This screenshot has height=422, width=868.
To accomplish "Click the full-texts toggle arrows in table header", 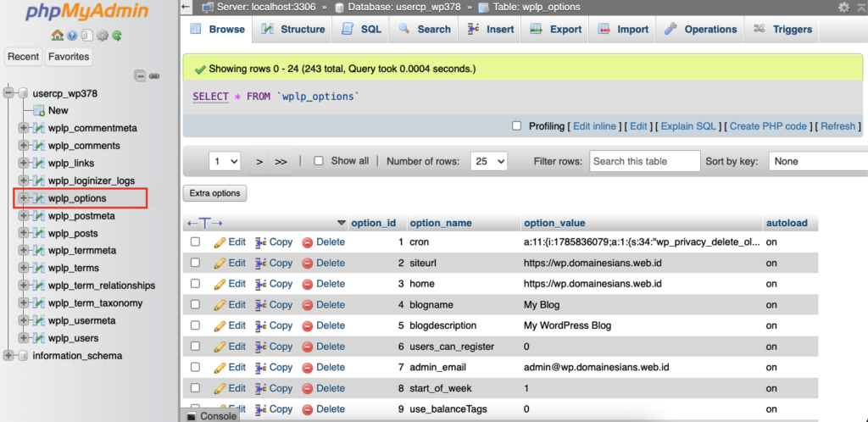I will click(205, 224).
